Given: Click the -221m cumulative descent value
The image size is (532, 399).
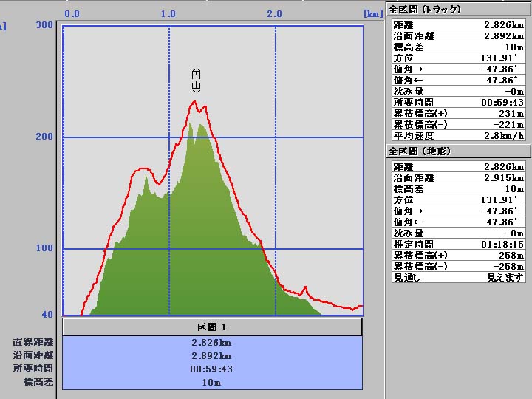Looking at the screenshot, I should 509,125.
